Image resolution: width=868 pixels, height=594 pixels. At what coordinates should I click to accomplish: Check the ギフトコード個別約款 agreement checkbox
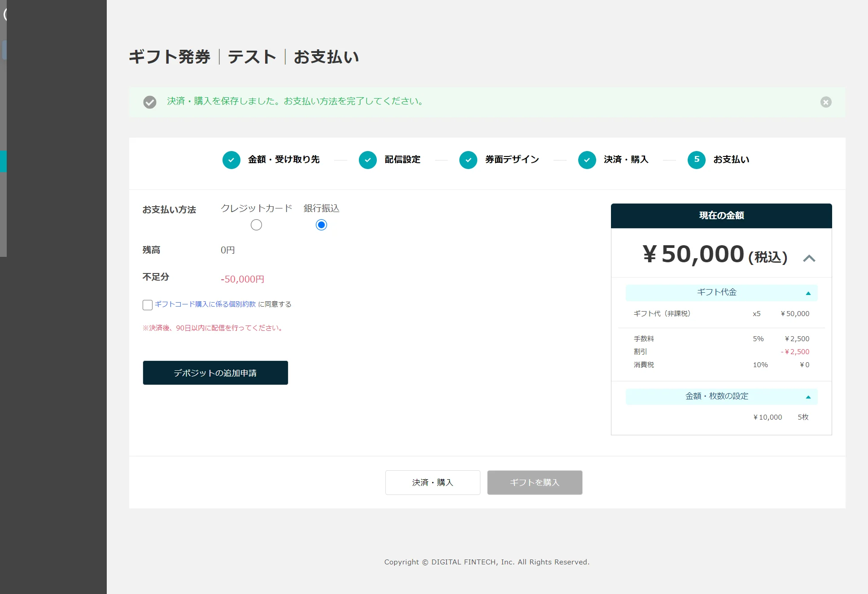pyautogui.click(x=148, y=305)
